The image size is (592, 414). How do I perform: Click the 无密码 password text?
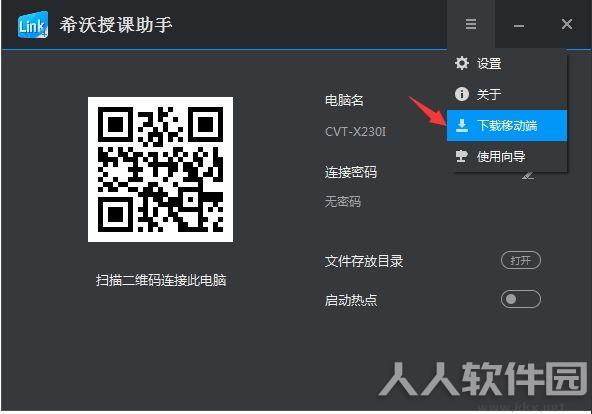(x=343, y=202)
